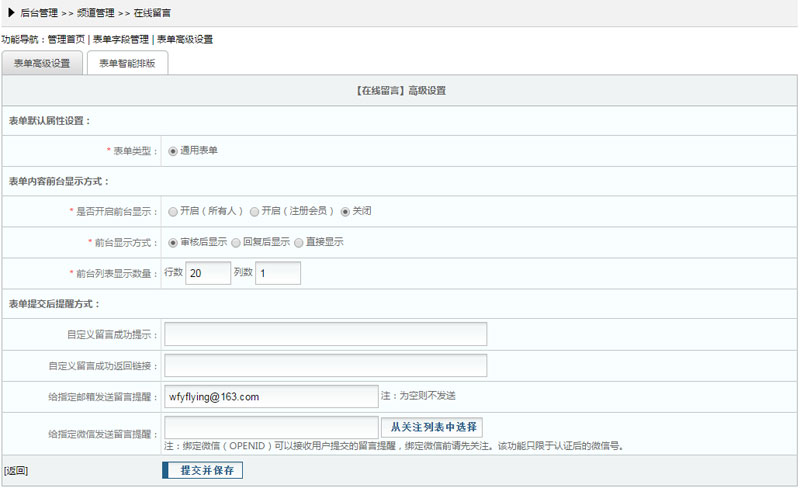Click the 自定义留言成功提示 text field

tap(325, 334)
